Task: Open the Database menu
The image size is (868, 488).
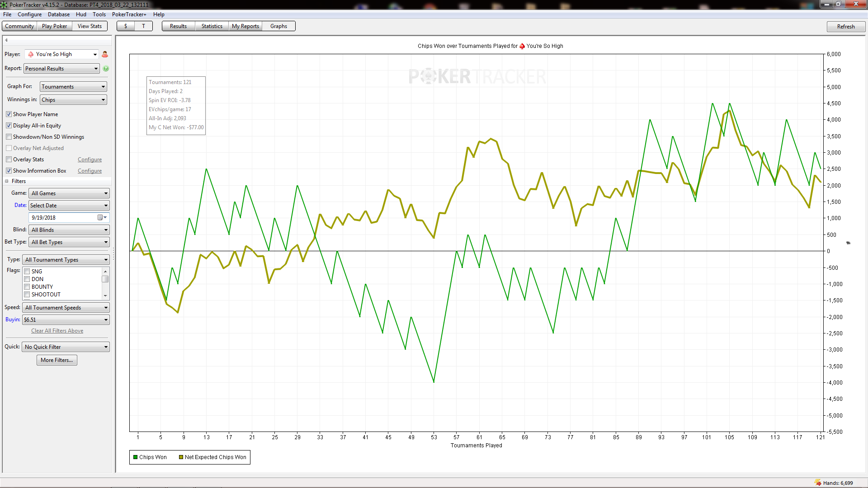Action: coord(59,14)
